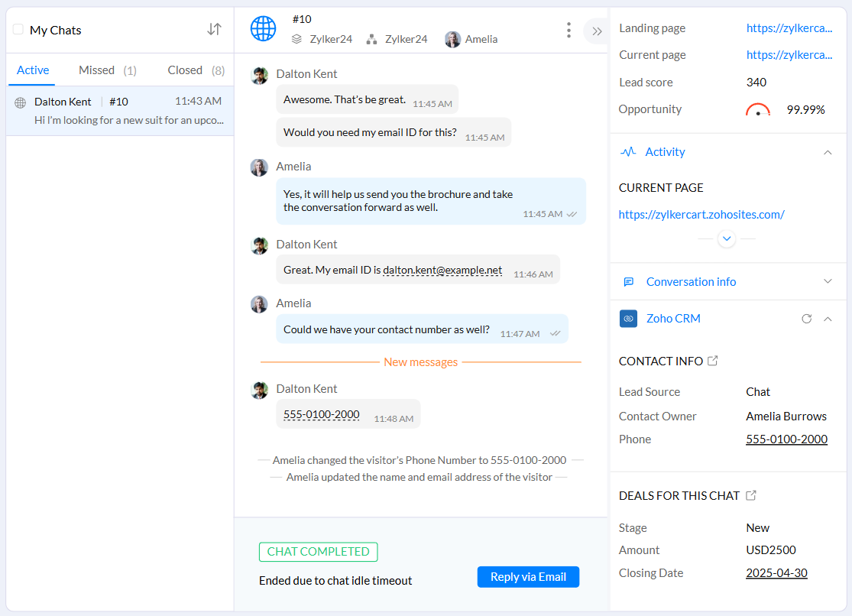Open the three-dot more options menu
Image resolution: width=852 pixels, height=616 pixels.
(569, 30)
